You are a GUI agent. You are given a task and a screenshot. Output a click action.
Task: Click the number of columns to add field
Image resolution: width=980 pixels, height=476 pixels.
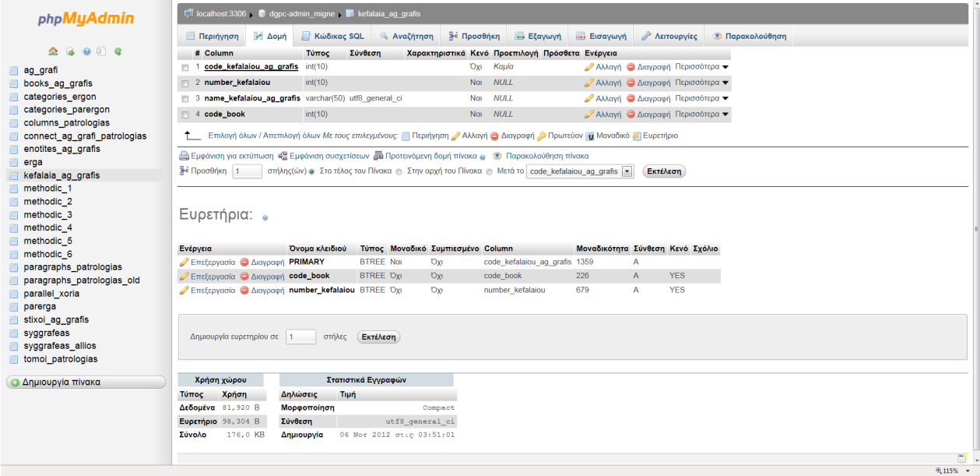pos(247,171)
